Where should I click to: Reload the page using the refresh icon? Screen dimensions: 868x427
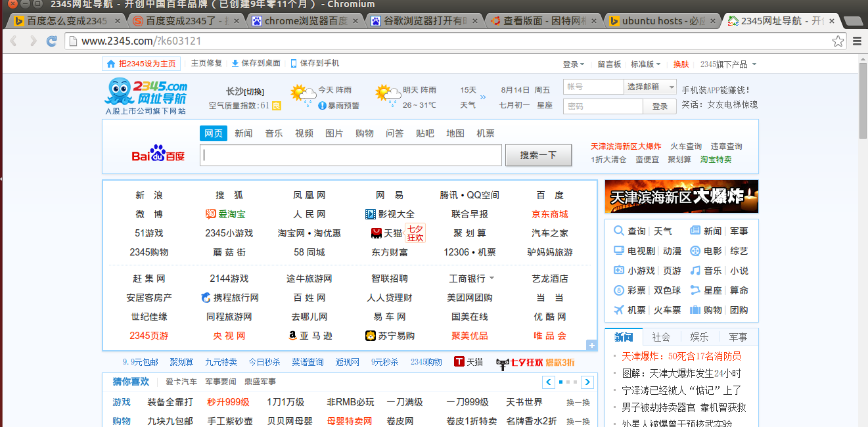[52, 41]
